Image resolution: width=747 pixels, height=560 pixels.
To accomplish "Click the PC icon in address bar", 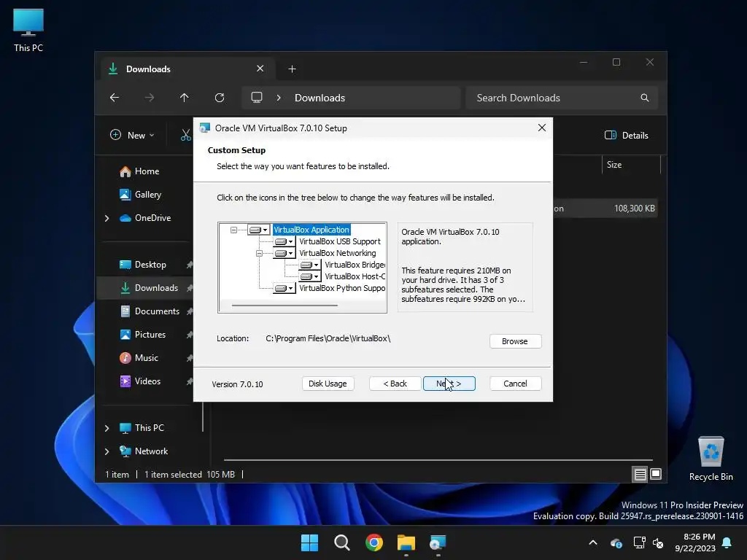I will 257,98.
